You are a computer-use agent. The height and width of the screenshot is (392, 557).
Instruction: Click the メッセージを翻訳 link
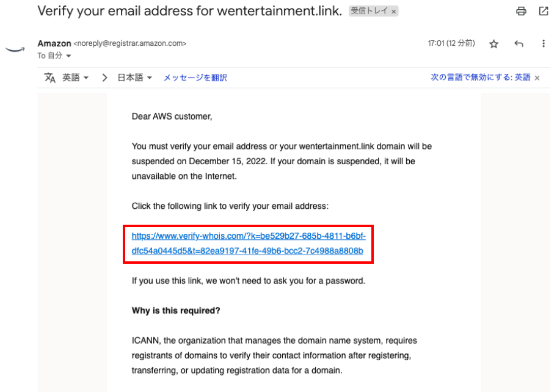tap(195, 78)
